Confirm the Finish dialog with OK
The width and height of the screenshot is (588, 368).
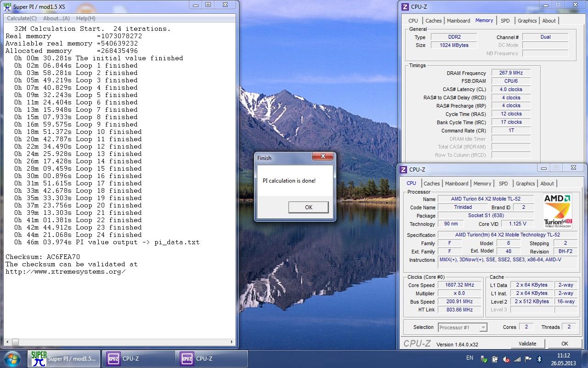[x=309, y=207]
